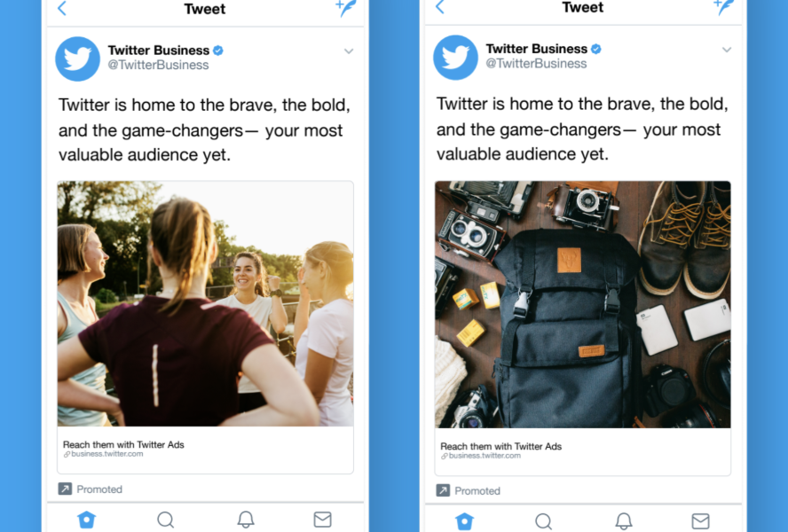Image resolution: width=788 pixels, height=532 pixels.
Task: Open Notifications bell on left phone
Action: tap(246, 520)
